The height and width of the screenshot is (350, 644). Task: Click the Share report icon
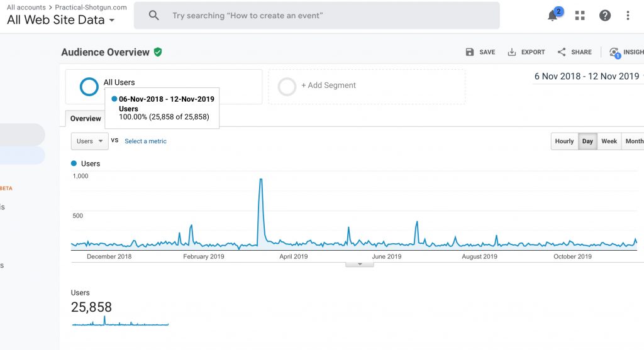[x=562, y=52]
